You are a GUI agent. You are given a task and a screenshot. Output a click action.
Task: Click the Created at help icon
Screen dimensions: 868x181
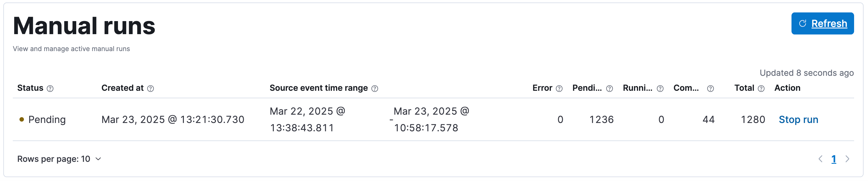151,89
